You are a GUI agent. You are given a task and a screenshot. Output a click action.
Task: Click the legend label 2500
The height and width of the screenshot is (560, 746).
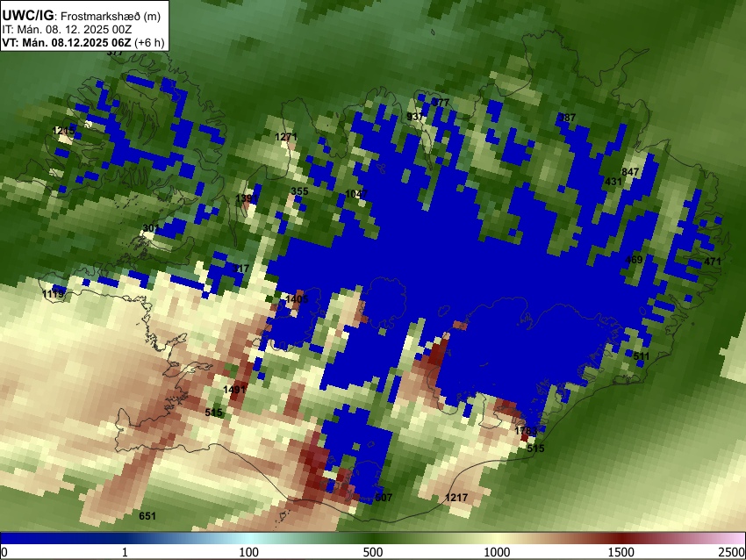pos(732,552)
